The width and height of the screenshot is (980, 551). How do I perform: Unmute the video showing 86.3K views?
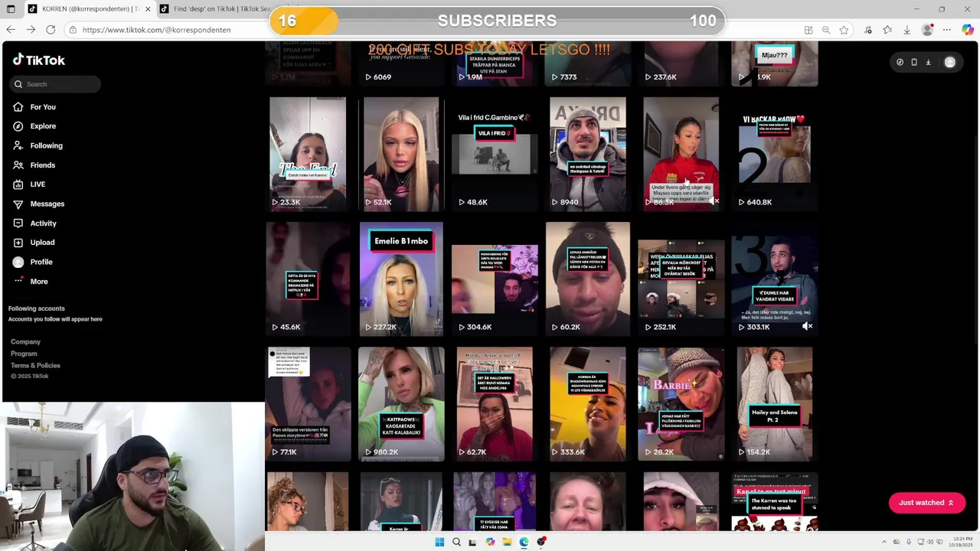(x=714, y=201)
